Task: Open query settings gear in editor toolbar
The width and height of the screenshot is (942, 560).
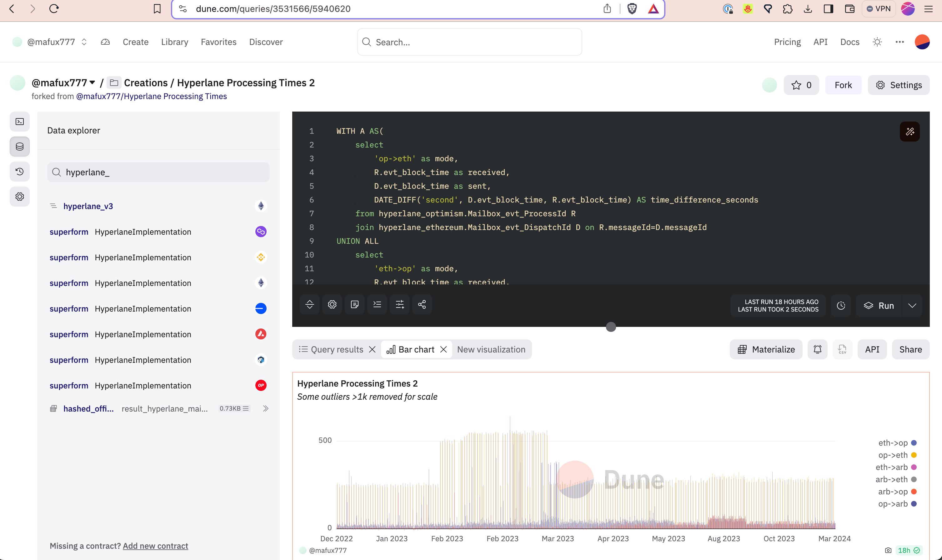Action: pos(332,304)
